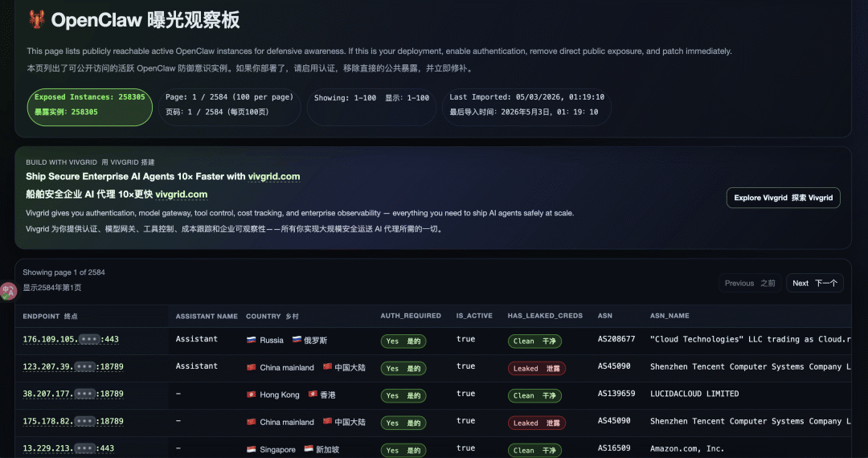This screenshot has height=458, width=868.
Task: Click the Previous page button
Action: [x=750, y=283]
